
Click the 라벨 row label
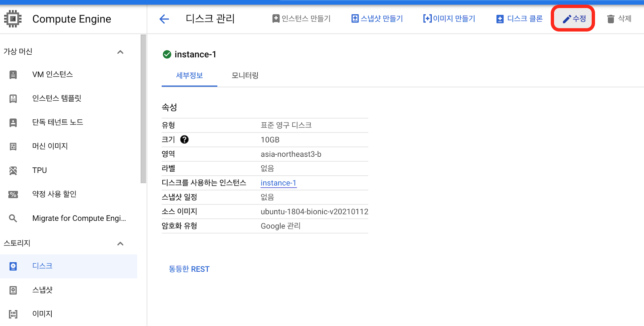pyautogui.click(x=168, y=168)
